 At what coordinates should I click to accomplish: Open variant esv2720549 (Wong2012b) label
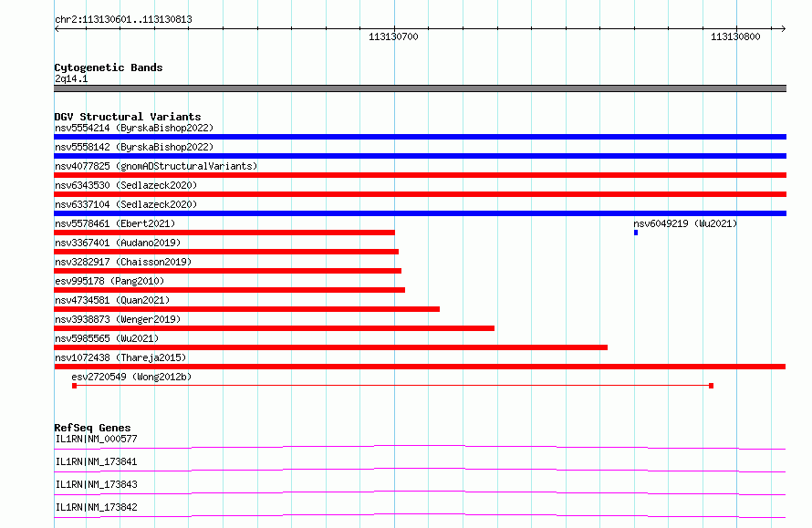pos(131,377)
